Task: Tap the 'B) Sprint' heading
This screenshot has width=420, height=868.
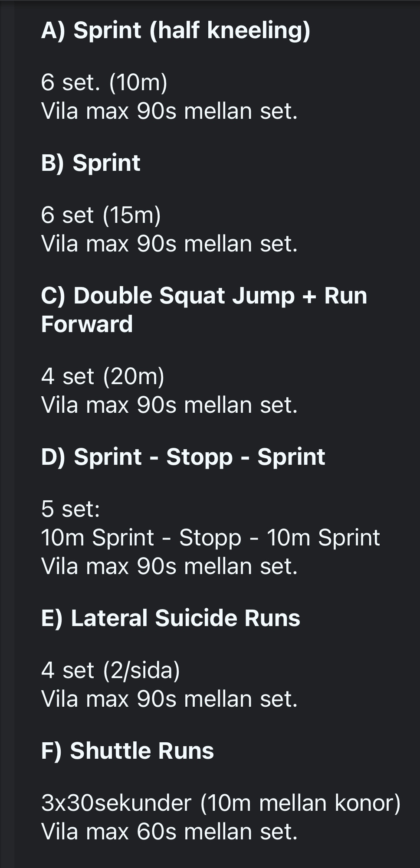Action: (91, 163)
